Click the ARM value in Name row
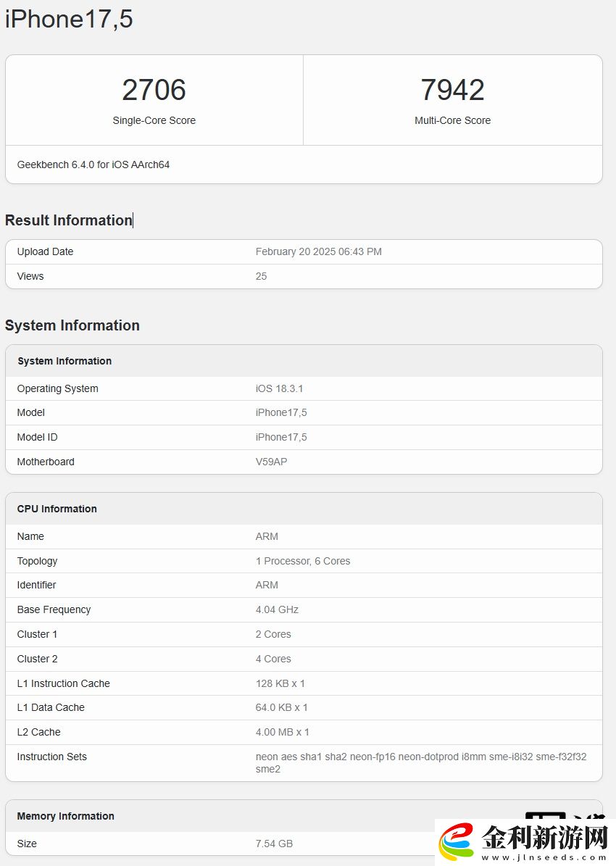616x866 pixels. pyautogui.click(x=267, y=537)
